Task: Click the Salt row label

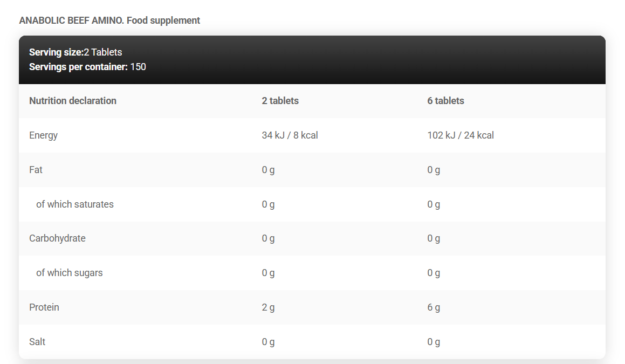Action: pos(37,342)
